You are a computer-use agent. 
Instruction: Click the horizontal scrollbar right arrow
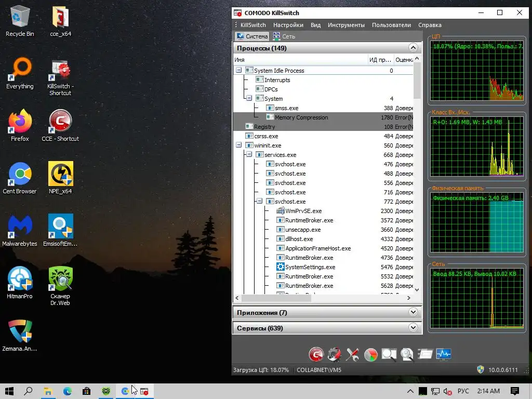pos(409,298)
